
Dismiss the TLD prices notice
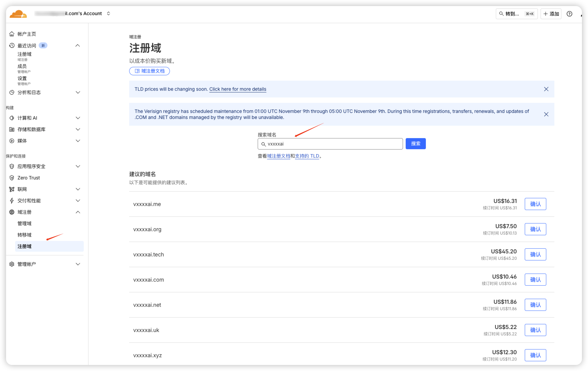[x=546, y=89]
